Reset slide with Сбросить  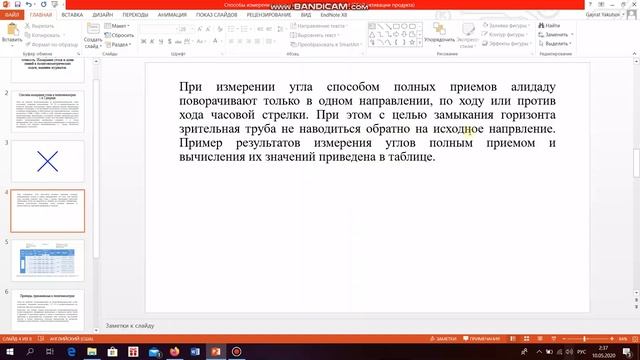pyautogui.click(x=120, y=35)
